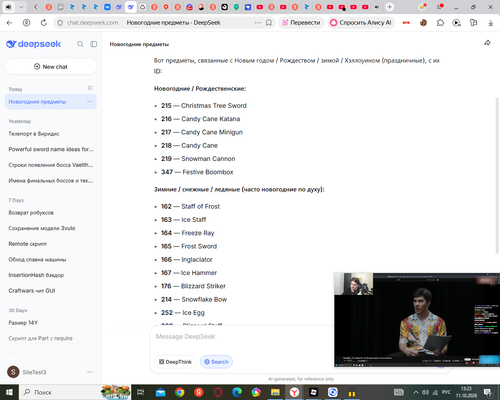Focus the Message DeepSeek input field
This screenshot has height=400, width=500.
pyautogui.click(x=242, y=337)
